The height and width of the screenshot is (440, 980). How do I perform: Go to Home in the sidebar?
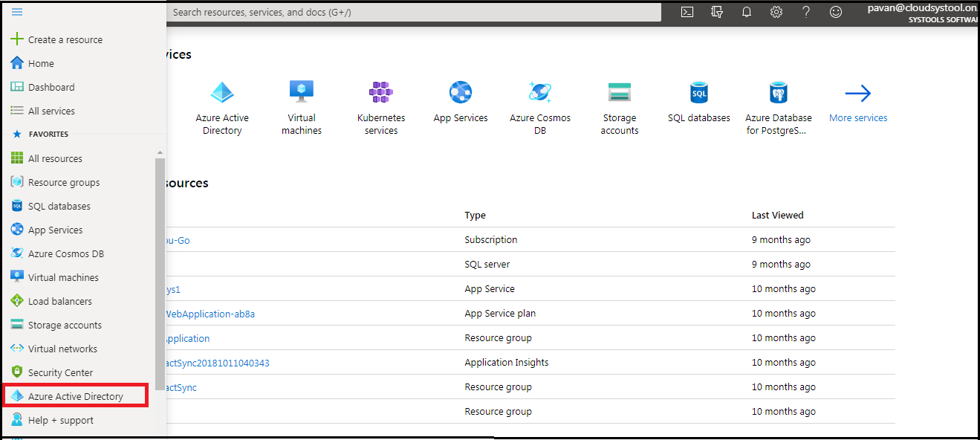[x=32, y=63]
